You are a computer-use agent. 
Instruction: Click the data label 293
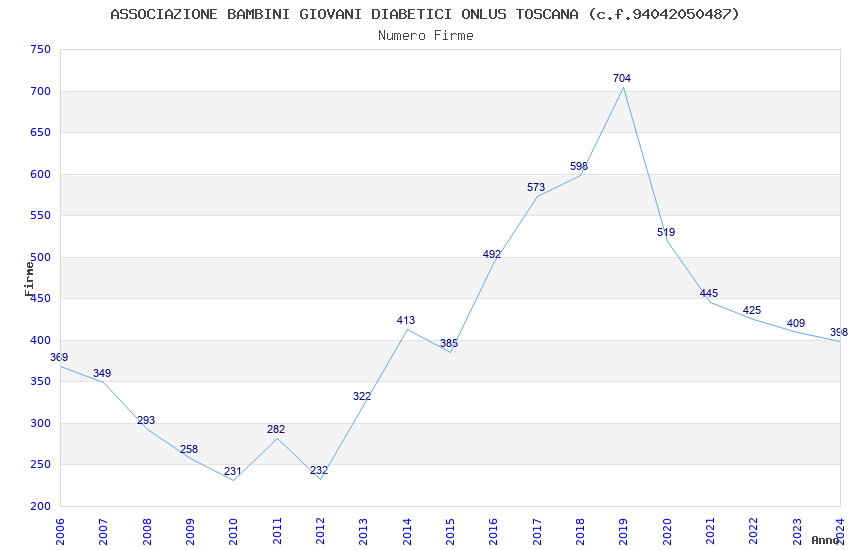point(146,420)
